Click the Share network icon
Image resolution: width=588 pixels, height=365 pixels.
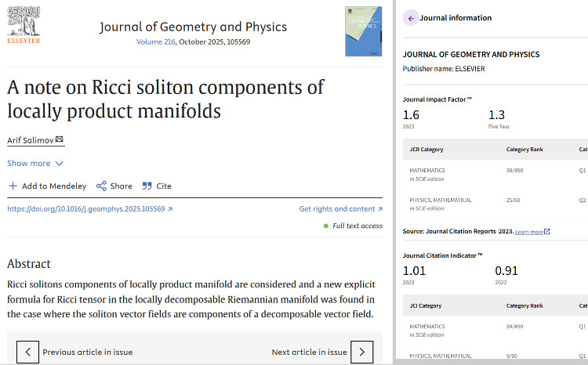tap(101, 186)
